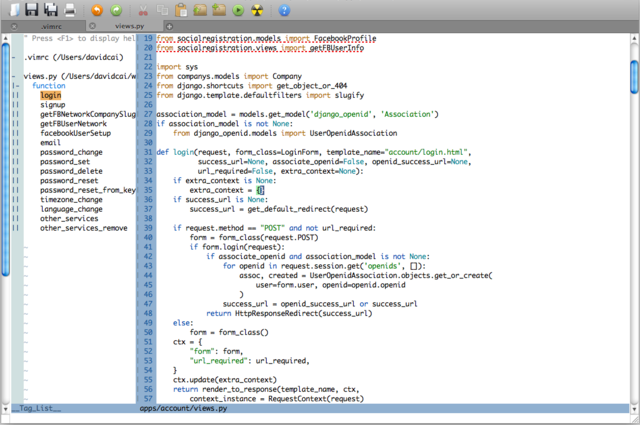The width and height of the screenshot is (640, 425).
Task: Redo change with green arrow icon
Action: point(116,10)
